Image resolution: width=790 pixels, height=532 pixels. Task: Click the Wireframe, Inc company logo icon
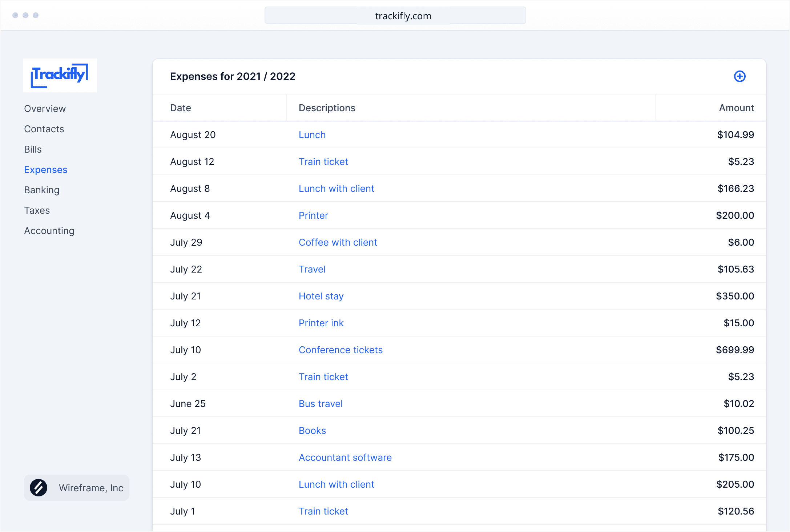pyautogui.click(x=39, y=488)
